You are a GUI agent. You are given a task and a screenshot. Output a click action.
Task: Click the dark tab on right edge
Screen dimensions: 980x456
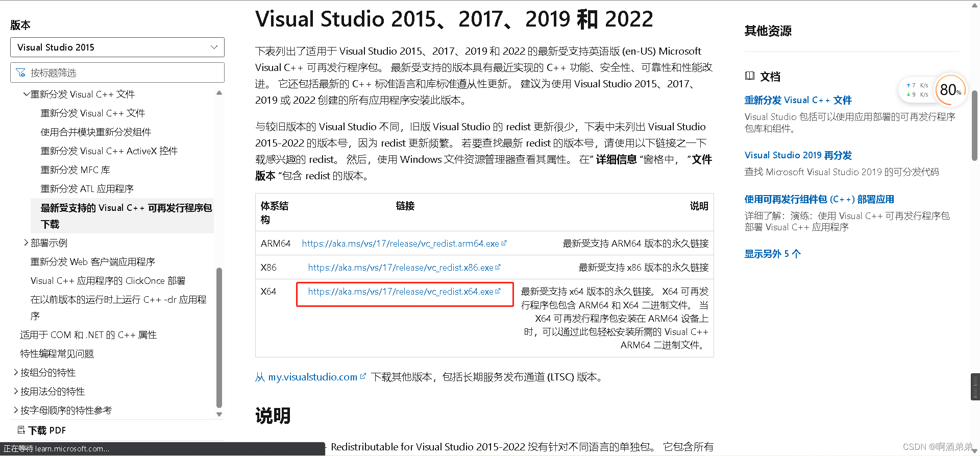click(x=975, y=387)
